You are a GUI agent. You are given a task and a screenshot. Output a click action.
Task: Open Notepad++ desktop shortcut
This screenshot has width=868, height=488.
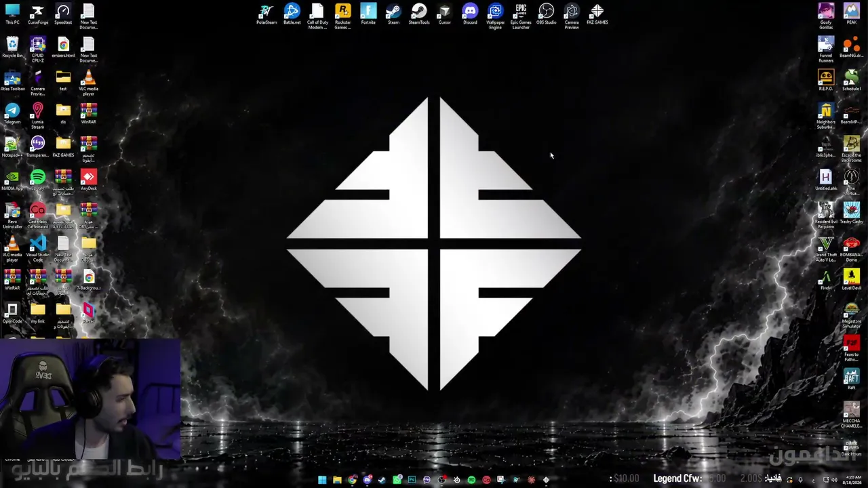(12, 147)
